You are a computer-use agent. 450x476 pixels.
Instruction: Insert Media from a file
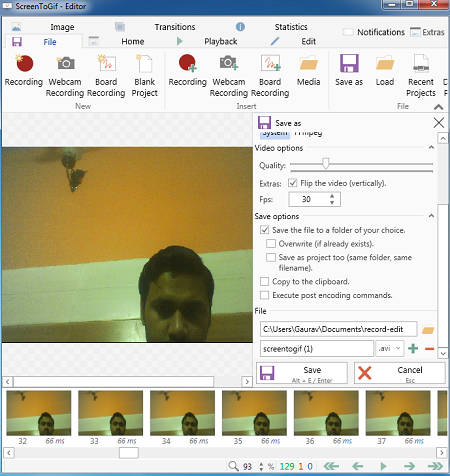[309, 70]
